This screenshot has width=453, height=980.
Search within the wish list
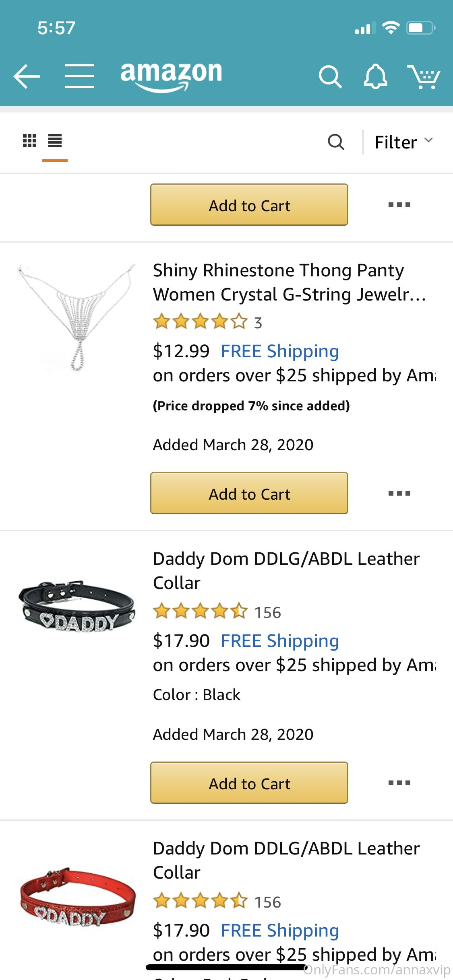(x=336, y=142)
